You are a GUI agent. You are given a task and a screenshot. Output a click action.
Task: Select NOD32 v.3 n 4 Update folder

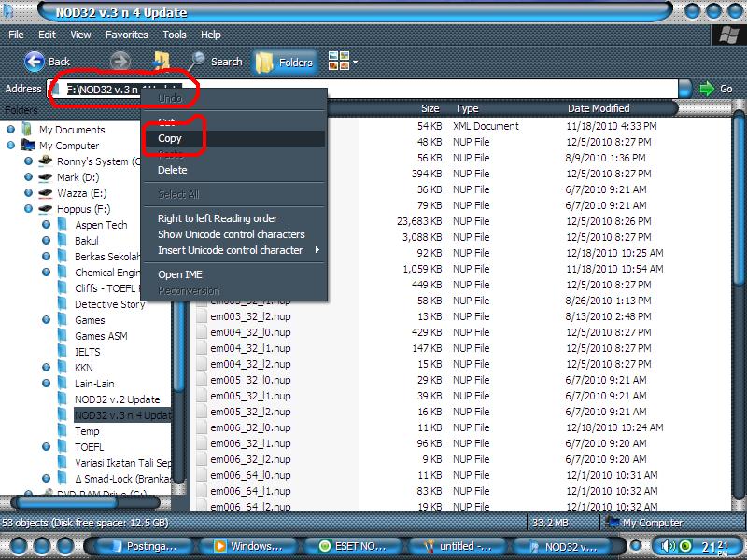(x=122, y=415)
